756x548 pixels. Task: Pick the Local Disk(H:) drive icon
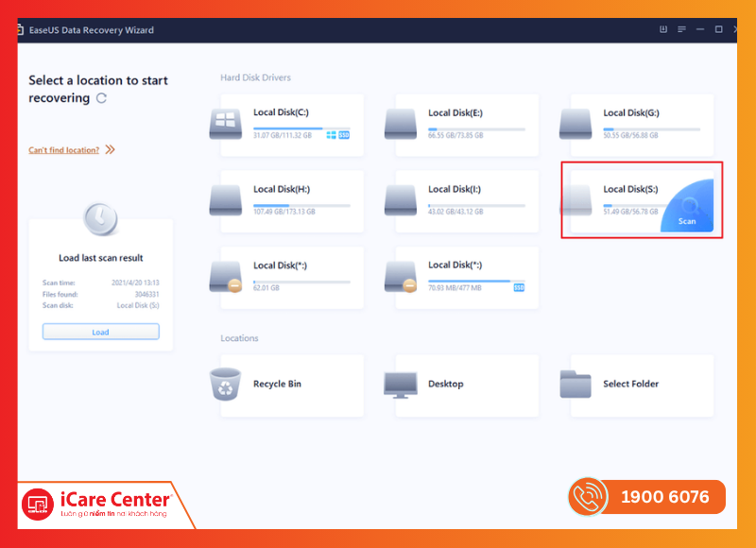click(227, 198)
